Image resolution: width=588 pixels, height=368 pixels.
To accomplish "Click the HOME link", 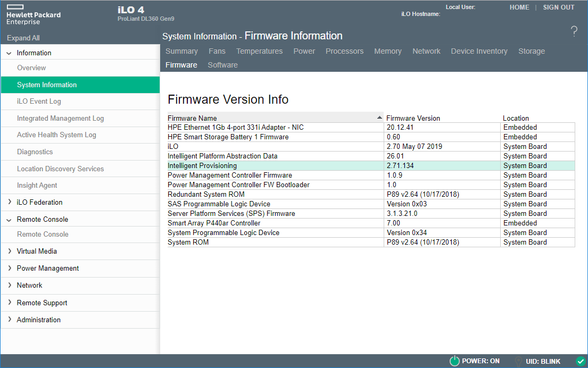I will (x=519, y=7).
